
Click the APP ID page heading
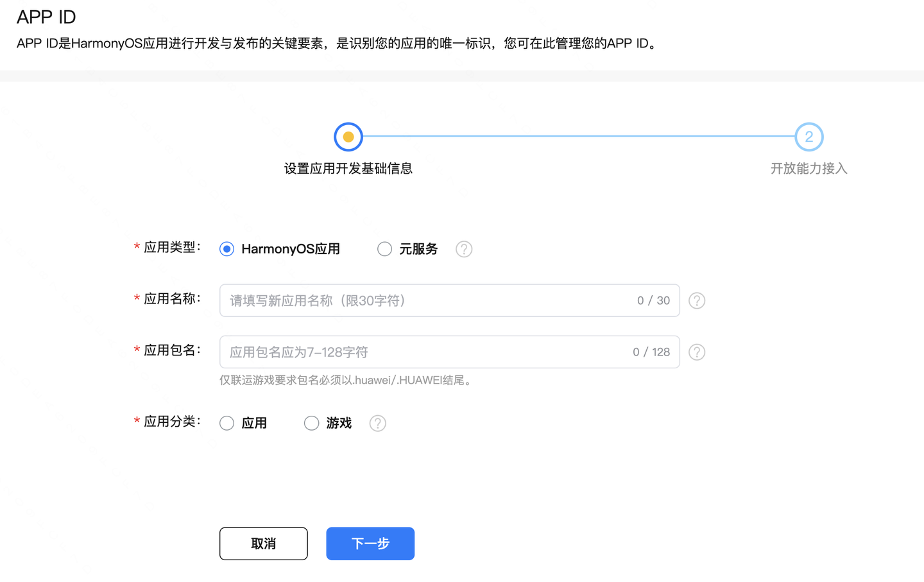click(x=46, y=17)
